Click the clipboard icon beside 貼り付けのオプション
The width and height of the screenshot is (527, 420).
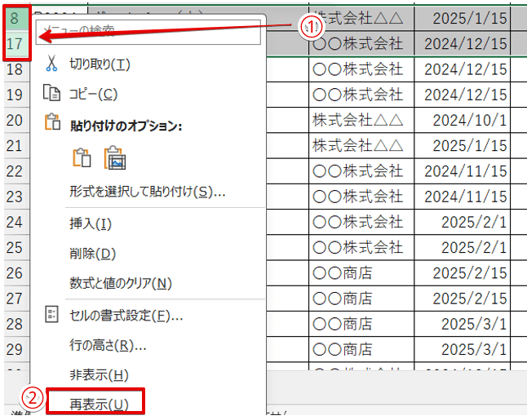coord(52,122)
